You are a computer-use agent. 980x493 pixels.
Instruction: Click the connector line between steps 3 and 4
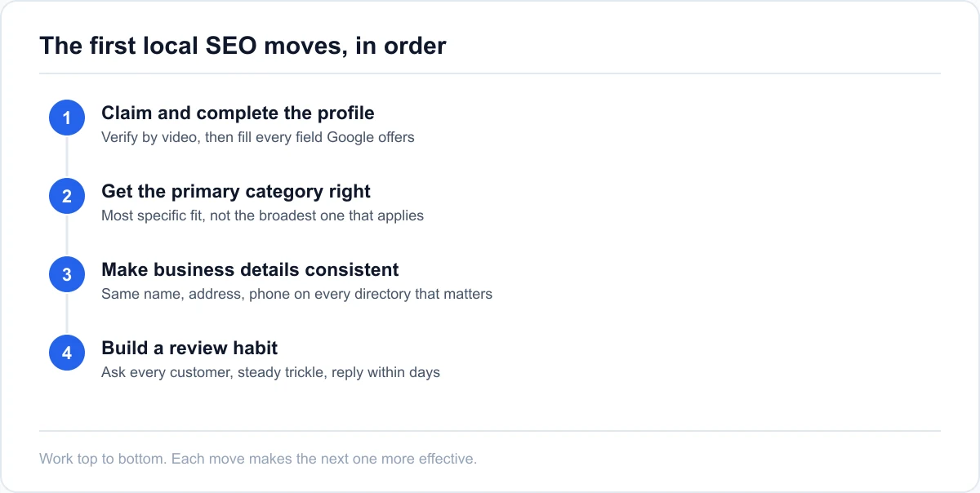[x=67, y=314]
